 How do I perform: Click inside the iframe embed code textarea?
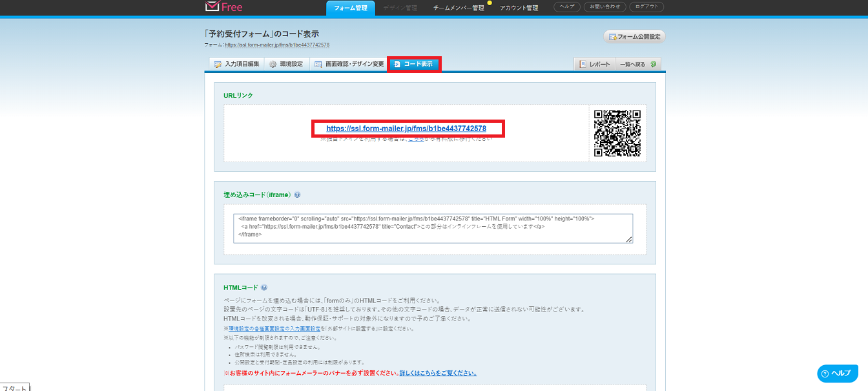pos(433,227)
